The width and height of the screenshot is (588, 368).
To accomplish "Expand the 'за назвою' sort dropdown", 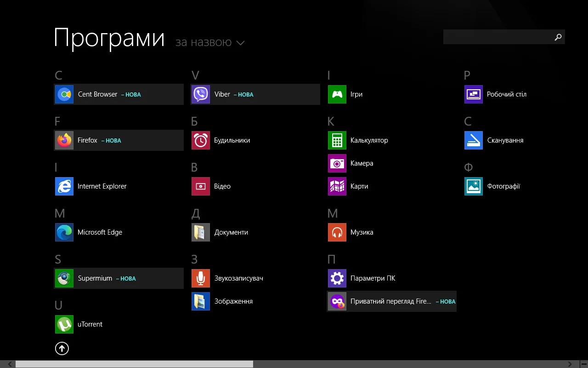I will pos(210,43).
